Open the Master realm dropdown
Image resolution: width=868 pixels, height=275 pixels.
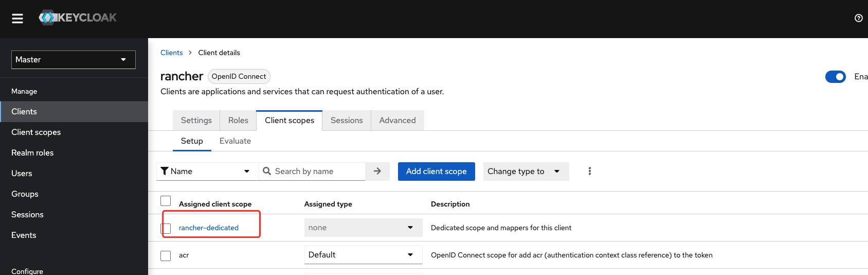point(74,60)
